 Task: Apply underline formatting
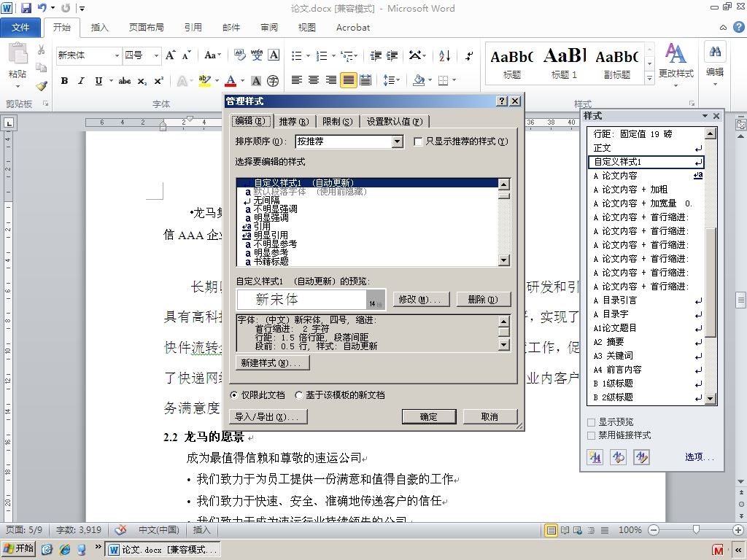point(98,81)
